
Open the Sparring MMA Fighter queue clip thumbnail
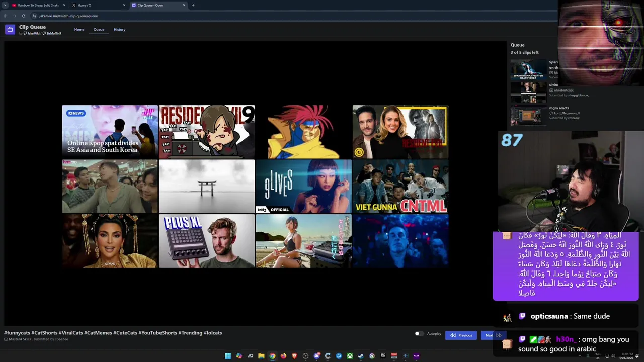[528, 70]
